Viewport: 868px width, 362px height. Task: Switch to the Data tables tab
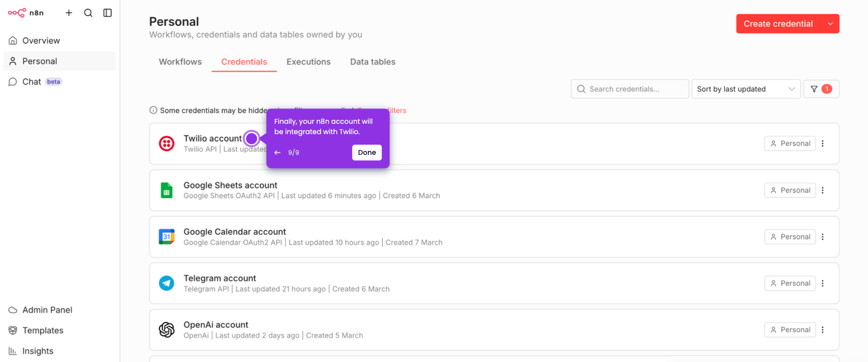tap(373, 62)
